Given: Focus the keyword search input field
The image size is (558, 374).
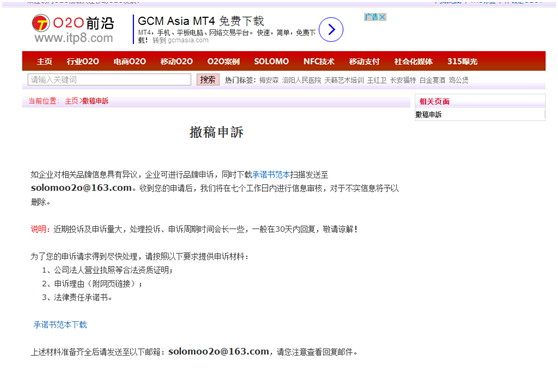Looking at the screenshot, I should coord(109,80).
